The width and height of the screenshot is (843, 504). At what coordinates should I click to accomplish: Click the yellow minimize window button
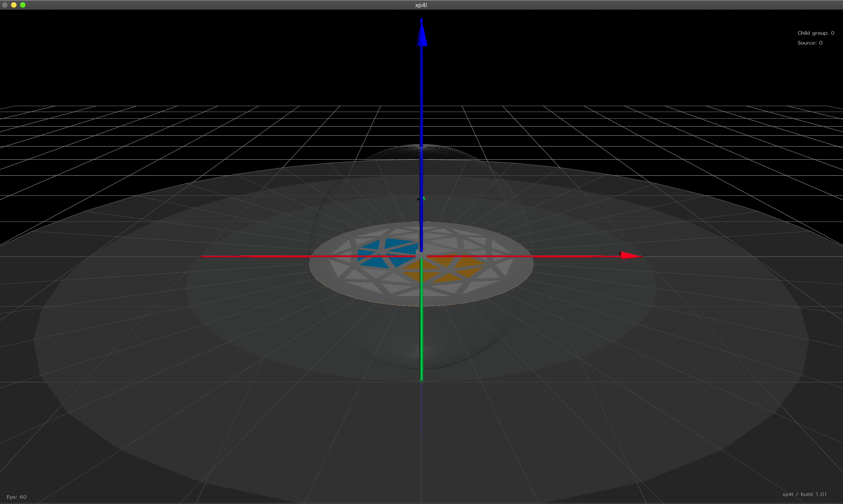coord(14,5)
